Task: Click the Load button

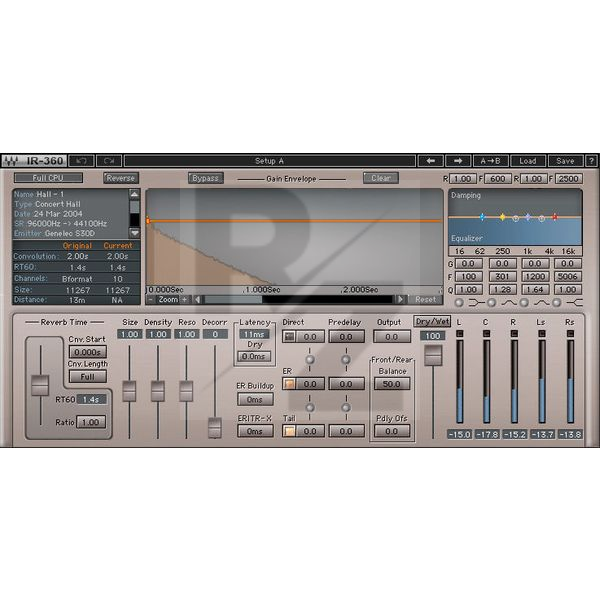Action: pyautogui.click(x=528, y=161)
